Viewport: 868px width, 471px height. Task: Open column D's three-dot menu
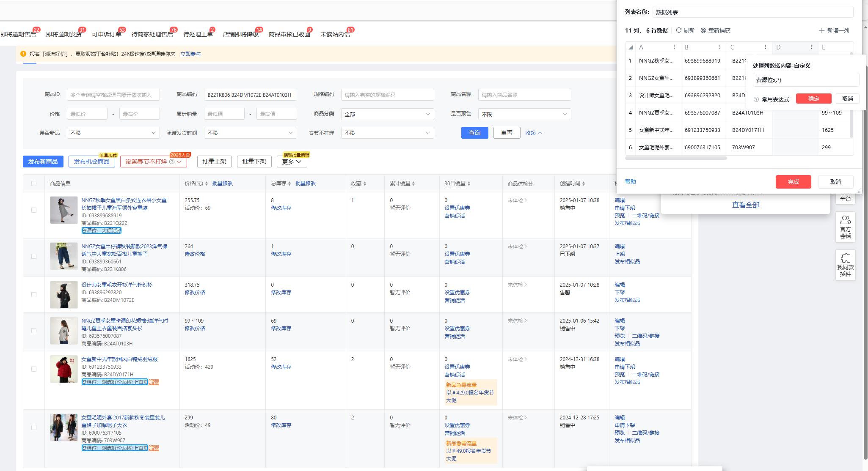tap(811, 47)
